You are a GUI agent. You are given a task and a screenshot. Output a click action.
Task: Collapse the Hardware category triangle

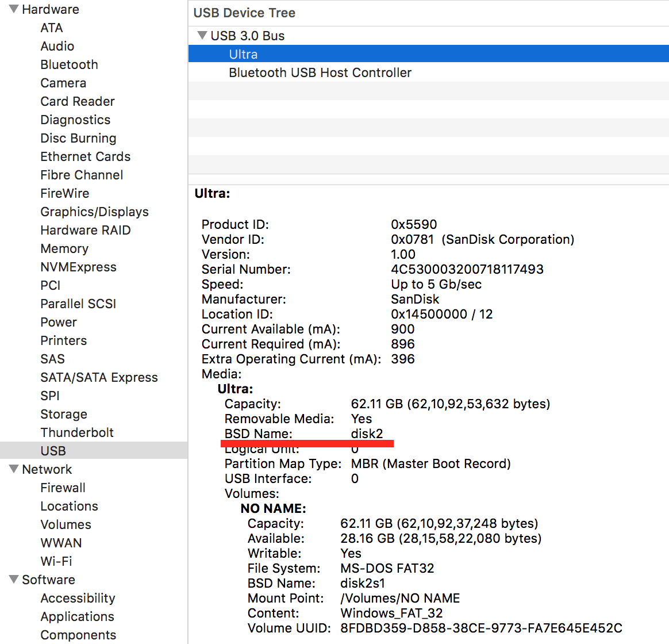[14, 9]
